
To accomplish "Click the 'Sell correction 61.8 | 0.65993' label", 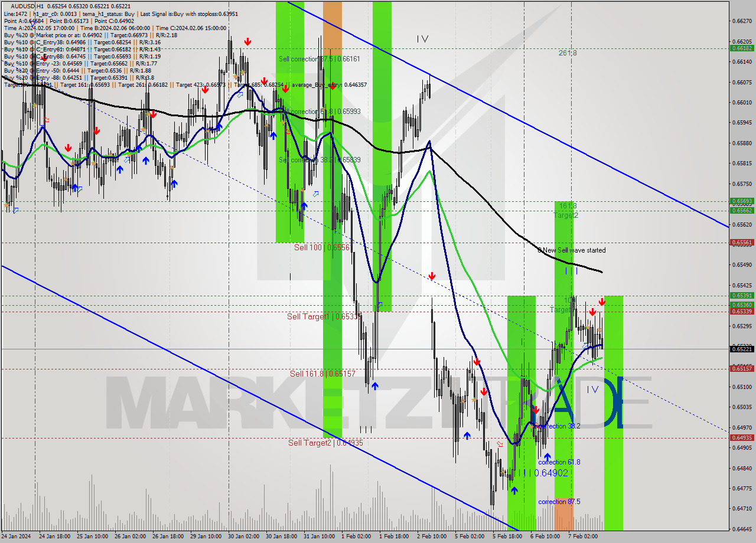I will [320, 112].
